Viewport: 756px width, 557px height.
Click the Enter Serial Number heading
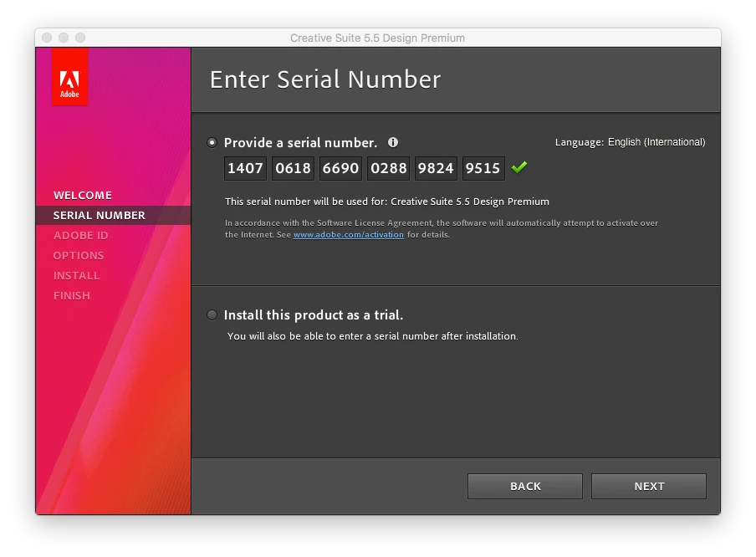pos(325,79)
